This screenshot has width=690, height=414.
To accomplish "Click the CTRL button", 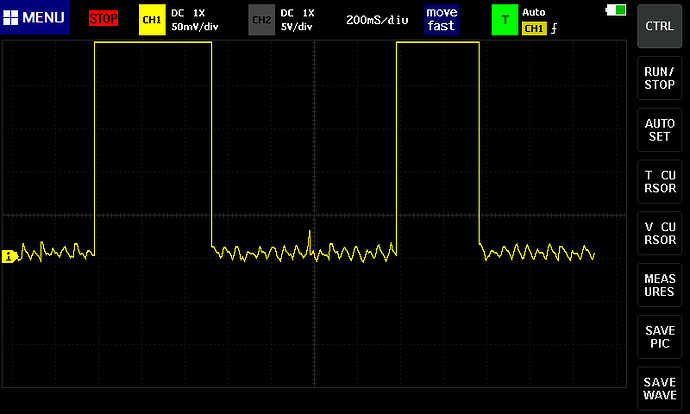I will point(659,26).
